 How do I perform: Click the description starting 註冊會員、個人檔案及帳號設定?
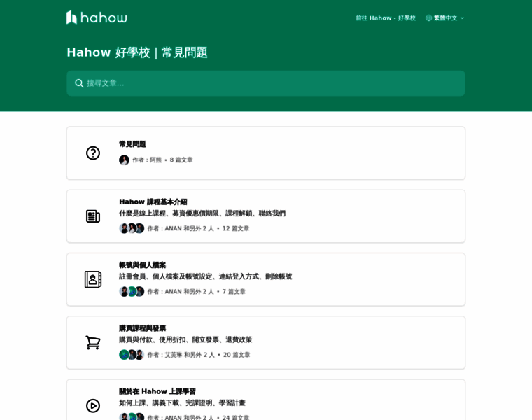point(205,276)
